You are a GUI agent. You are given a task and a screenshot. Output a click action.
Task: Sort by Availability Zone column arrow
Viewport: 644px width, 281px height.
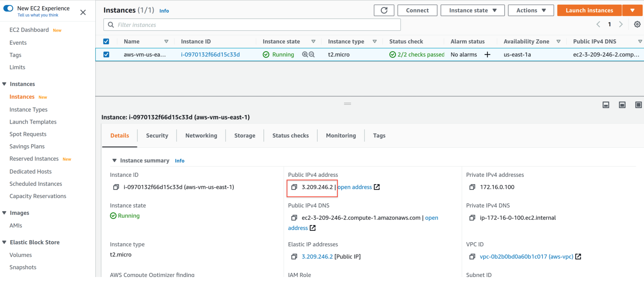(559, 41)
